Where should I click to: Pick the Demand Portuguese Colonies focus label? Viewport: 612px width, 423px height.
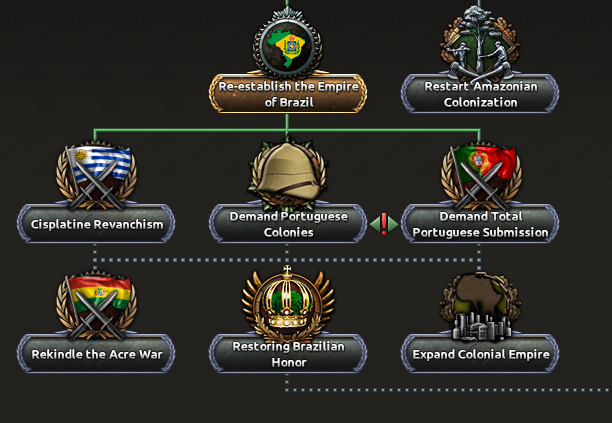288,224
